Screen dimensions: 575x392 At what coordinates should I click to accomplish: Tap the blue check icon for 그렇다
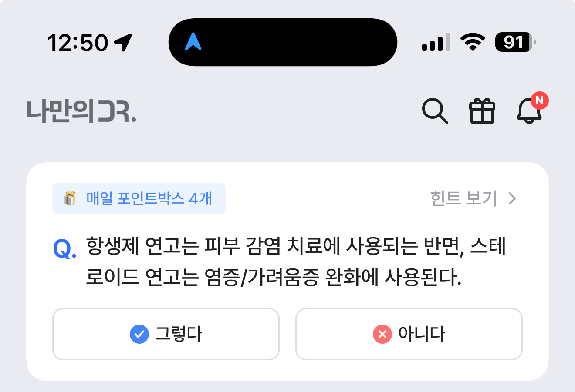[139, 334]
